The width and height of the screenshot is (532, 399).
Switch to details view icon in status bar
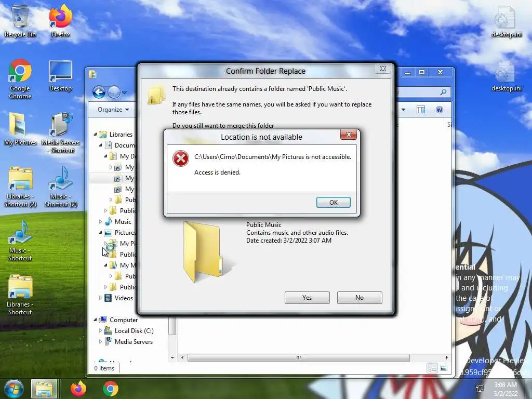coord(432,368)
